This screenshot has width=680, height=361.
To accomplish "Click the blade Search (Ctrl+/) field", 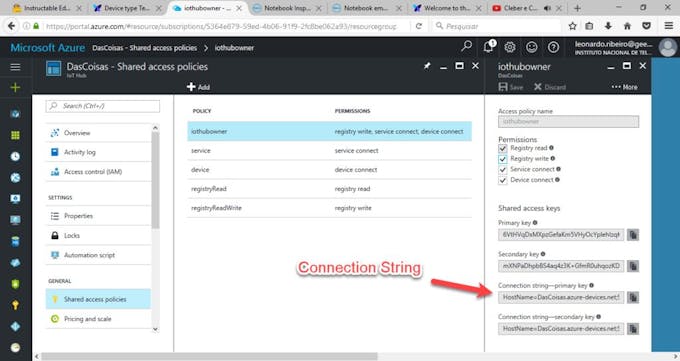I will point(103,106).
